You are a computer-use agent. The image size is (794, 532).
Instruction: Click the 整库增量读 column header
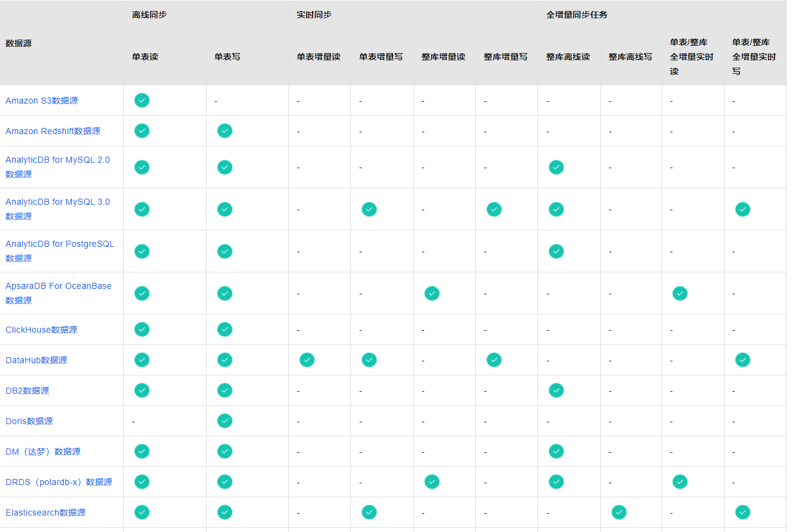coord(443,57)
